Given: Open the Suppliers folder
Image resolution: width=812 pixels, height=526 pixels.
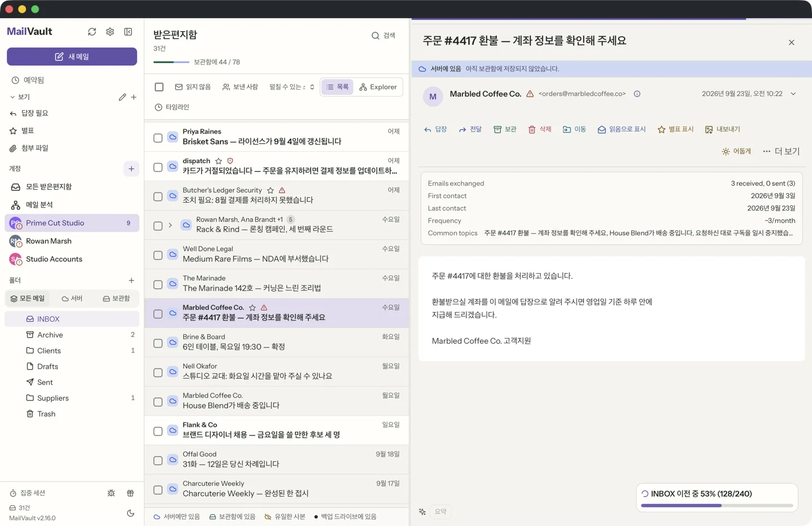Looking at the screenshot, I should pyautogui.click(x=72, y=398).
